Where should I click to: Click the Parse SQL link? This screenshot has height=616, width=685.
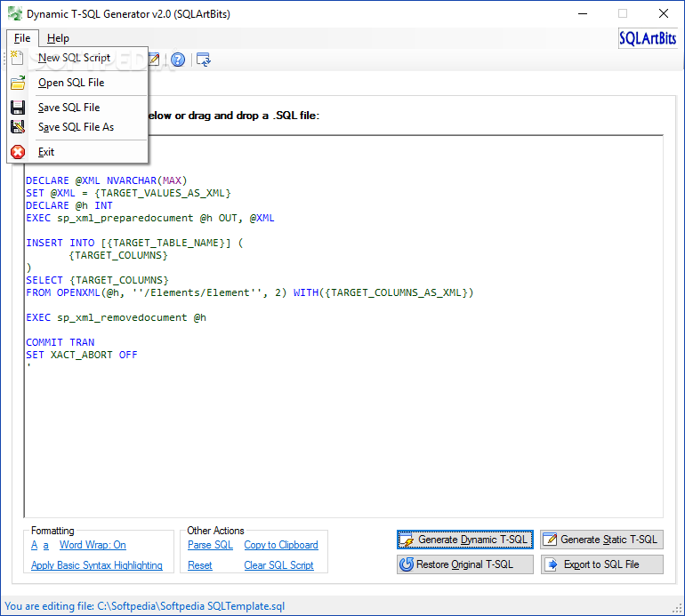pos(210,545)
